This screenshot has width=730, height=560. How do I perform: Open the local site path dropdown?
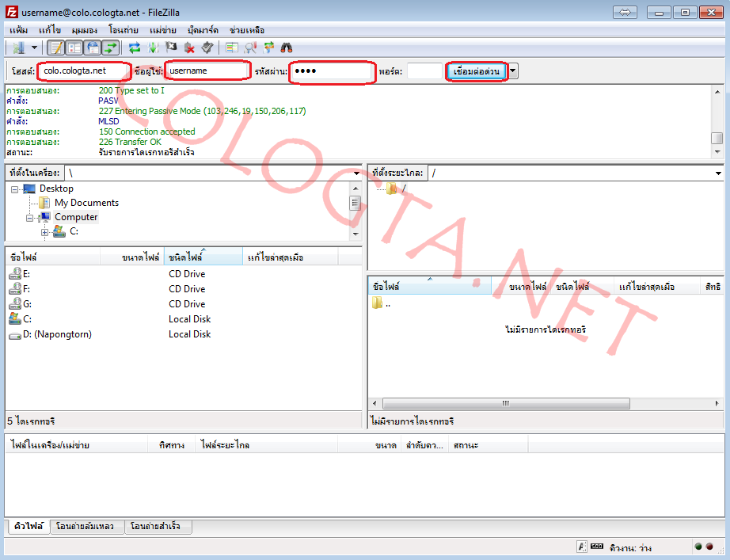(355, 173)
